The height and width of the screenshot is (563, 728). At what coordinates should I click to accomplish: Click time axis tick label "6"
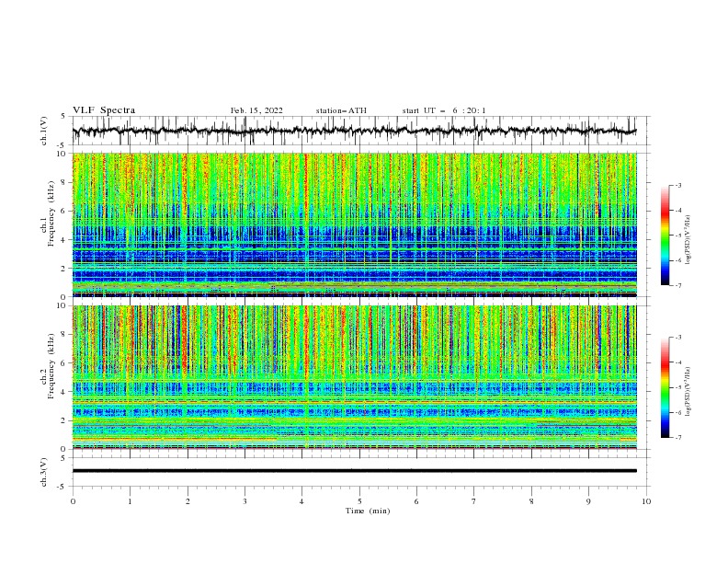pyautogui.click(x=416, y=501)
